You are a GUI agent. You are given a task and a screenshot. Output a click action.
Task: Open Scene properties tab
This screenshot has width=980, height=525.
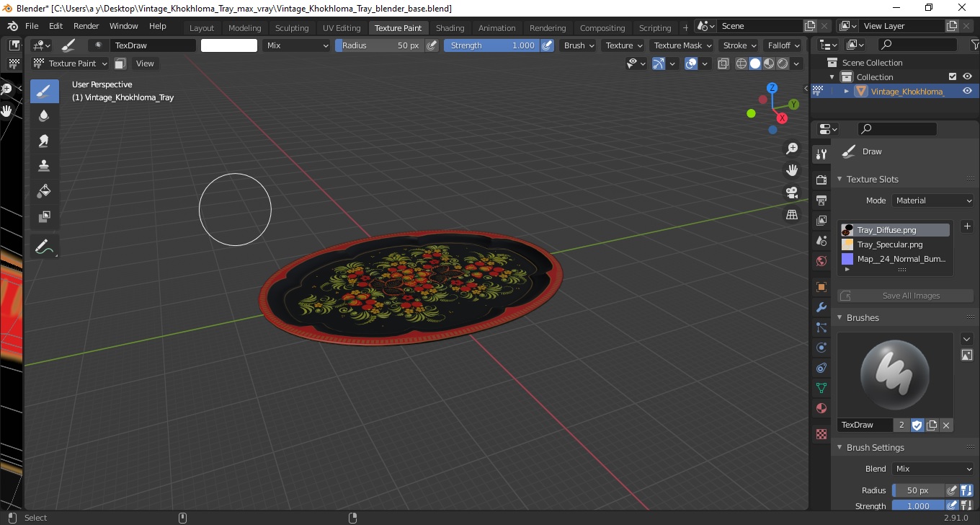click(821, 241)
